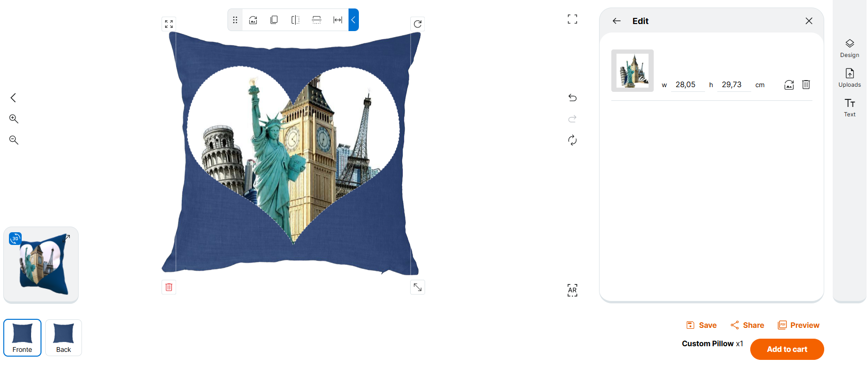
Task: Collapse the left panel with chevron arrow
Action: (x=13, y=98)
